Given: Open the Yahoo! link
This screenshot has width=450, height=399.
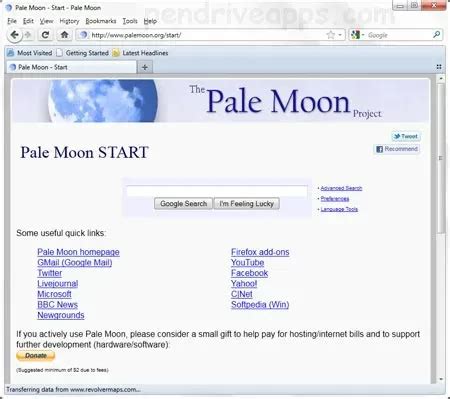Looking at the screenshot, I should (244, 284).
